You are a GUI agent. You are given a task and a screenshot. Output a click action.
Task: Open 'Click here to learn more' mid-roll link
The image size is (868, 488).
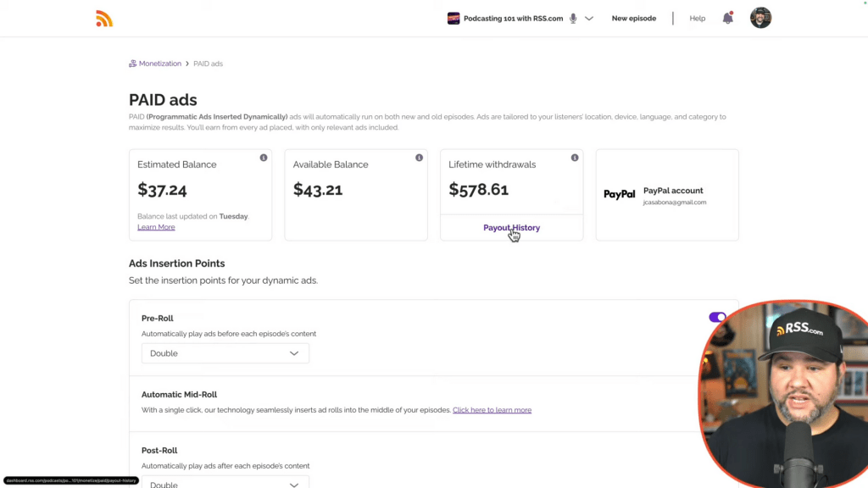pyautogui.click(x=492, y=410)
